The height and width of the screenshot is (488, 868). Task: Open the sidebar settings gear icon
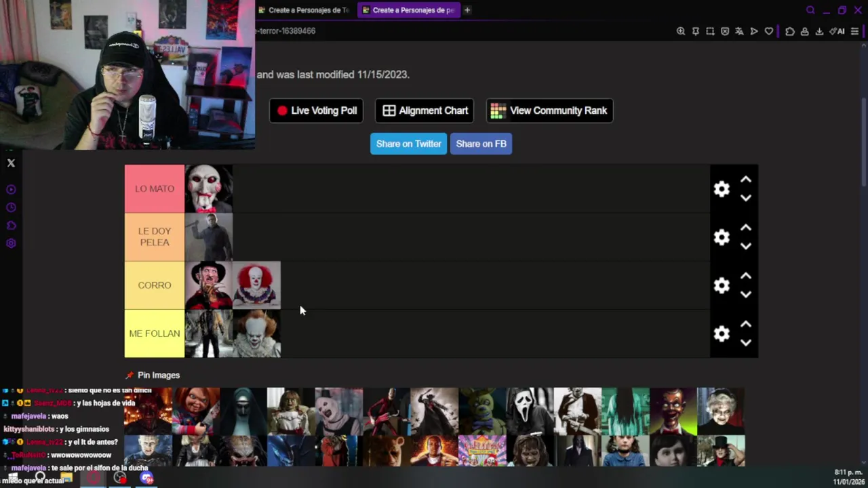tap(11, 243)
